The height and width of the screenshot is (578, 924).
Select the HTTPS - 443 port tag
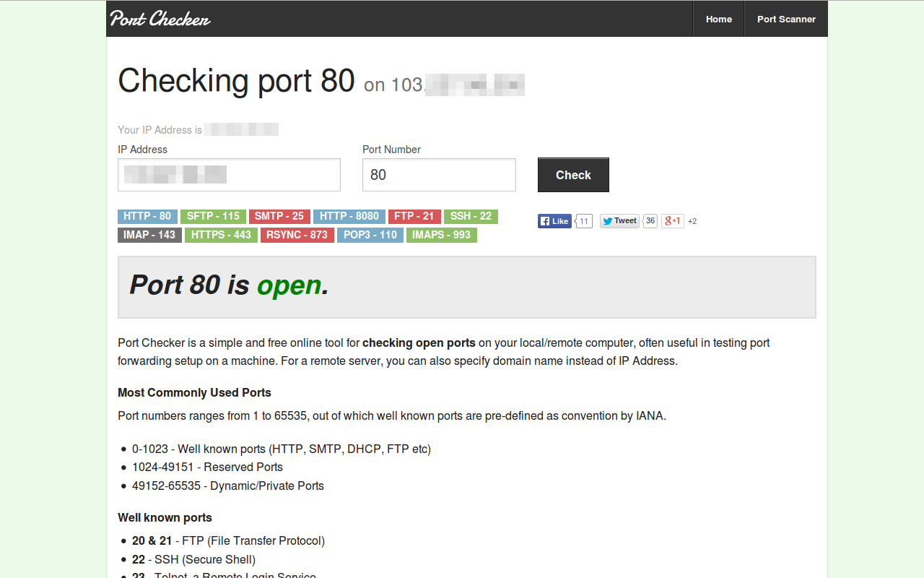[221, 235]
